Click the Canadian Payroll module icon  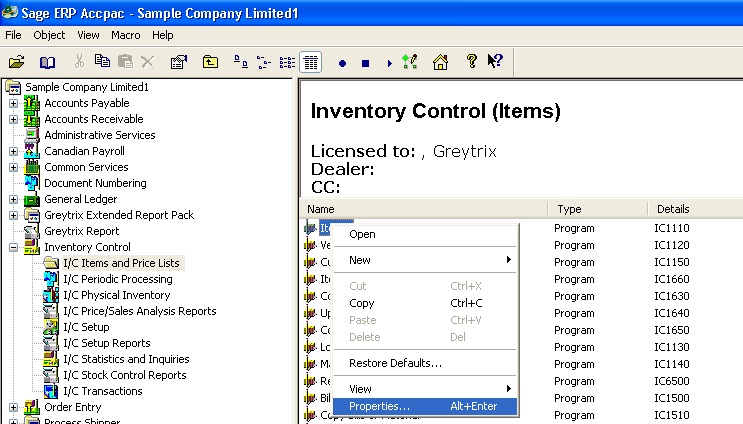(x=32, y=151)
